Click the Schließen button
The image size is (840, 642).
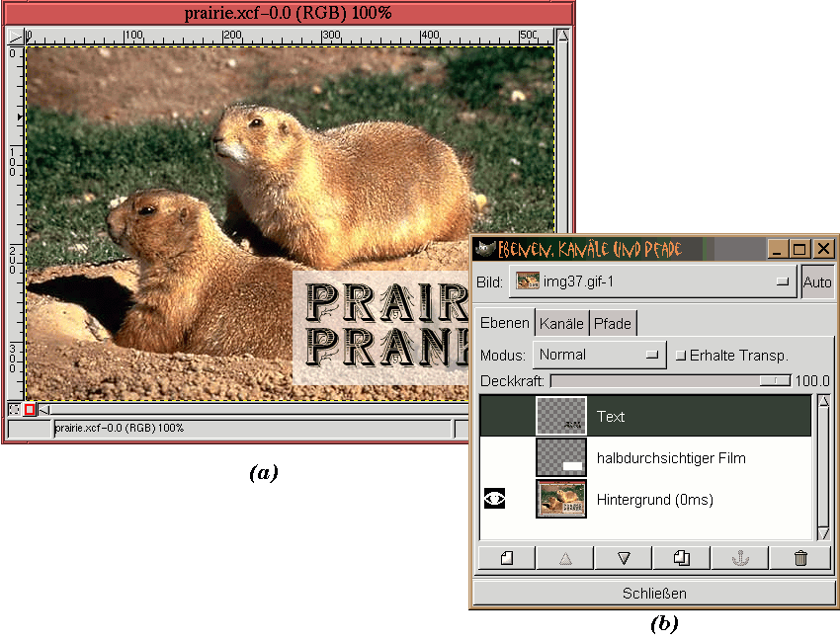tap(653, 594)
